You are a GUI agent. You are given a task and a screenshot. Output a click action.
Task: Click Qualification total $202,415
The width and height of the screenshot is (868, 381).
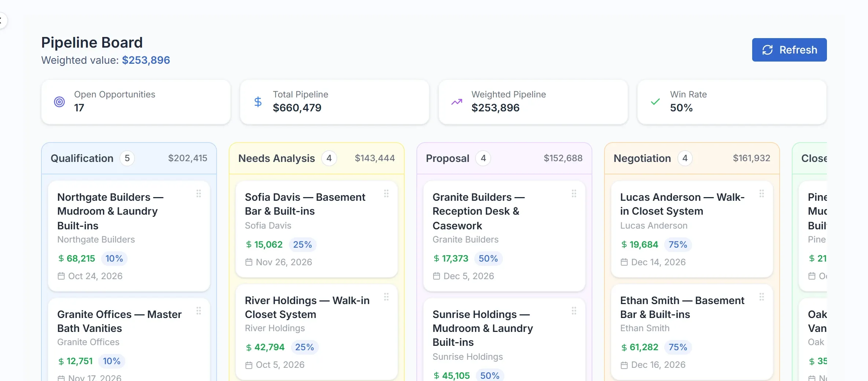(188, 158)
